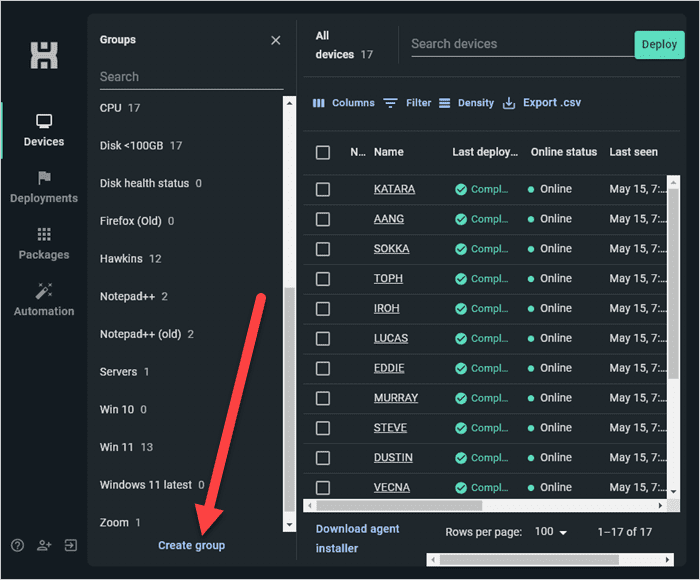Click the bottom page horizontal scrollbar thumb

529,560
